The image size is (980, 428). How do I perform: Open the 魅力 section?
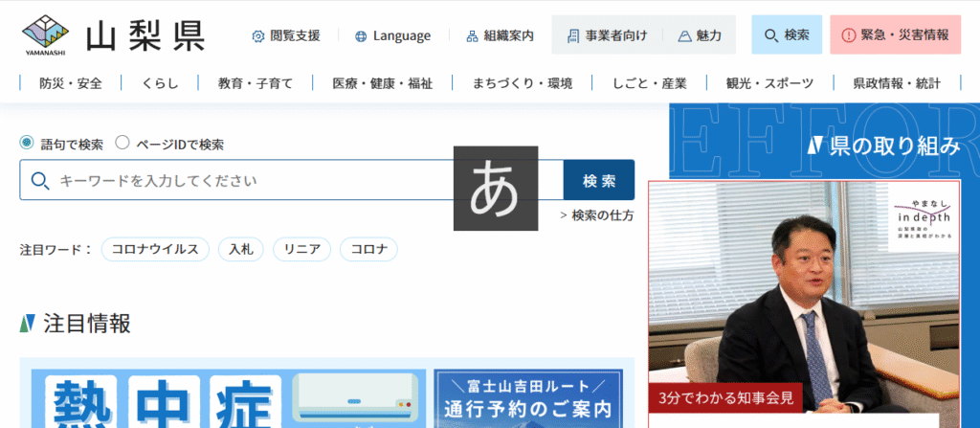(x=700, y=35)
